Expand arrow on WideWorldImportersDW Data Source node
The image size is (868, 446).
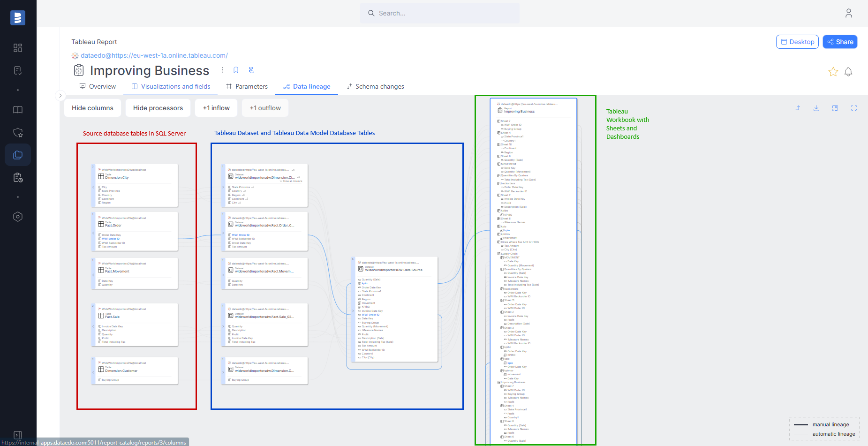point(353,310)
